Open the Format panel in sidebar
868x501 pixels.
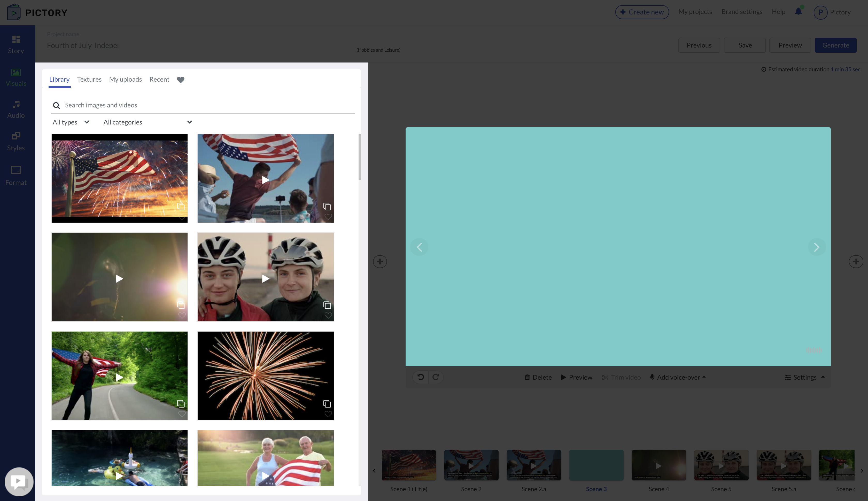click(x=16, y=176)
